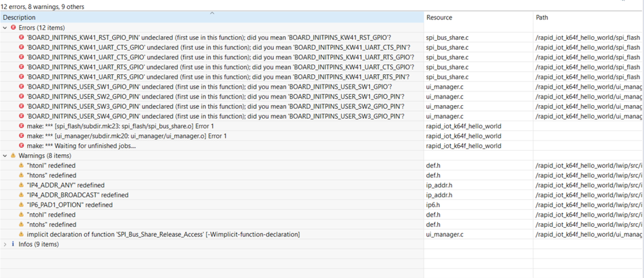The width and height of the screenshot is (644, 278).
Task: Click warning icon of implicit declaration warning
Action: coord(22,233)
